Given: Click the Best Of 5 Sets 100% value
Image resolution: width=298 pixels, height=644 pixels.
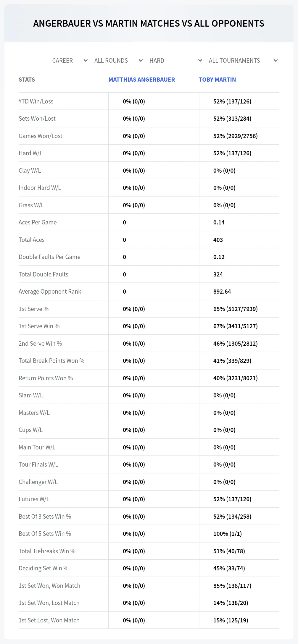Looking at the screenshot, I should pos(228,534).
